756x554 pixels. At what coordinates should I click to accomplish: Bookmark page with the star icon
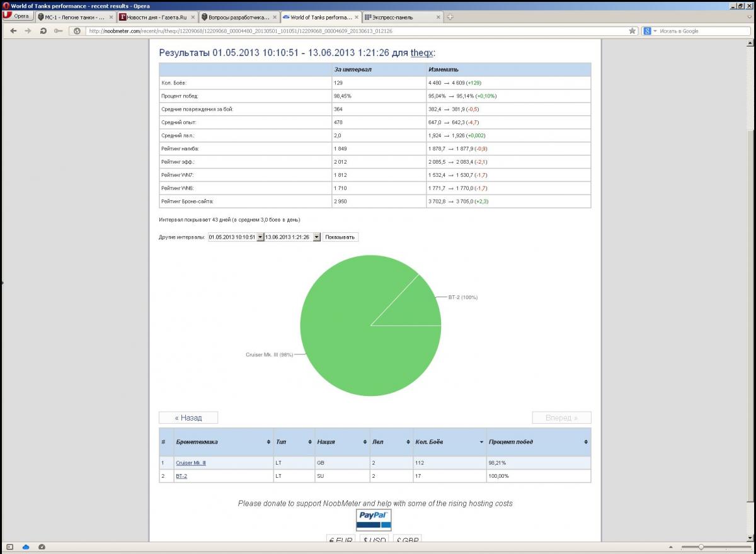pos(632,31)
